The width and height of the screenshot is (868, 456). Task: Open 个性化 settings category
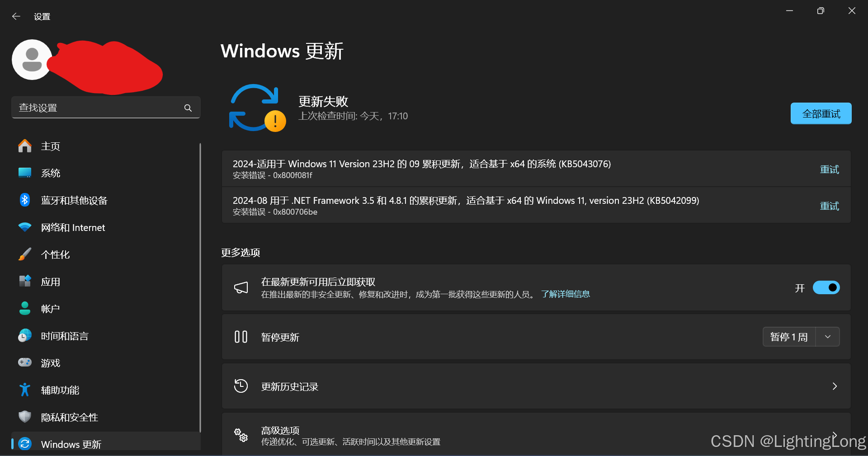click(106, 254)
